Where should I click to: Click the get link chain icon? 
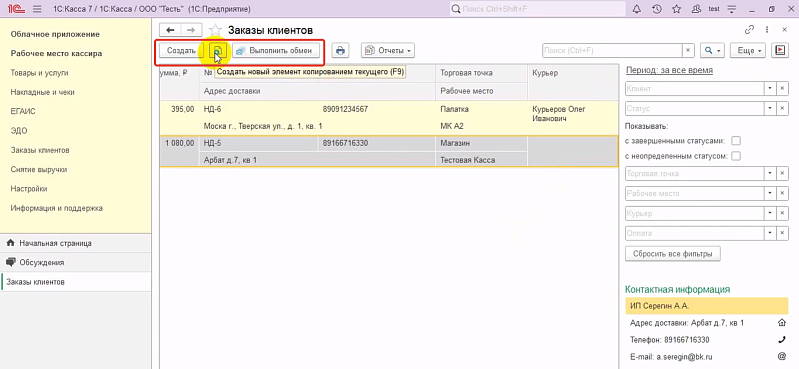click(749, 30)
